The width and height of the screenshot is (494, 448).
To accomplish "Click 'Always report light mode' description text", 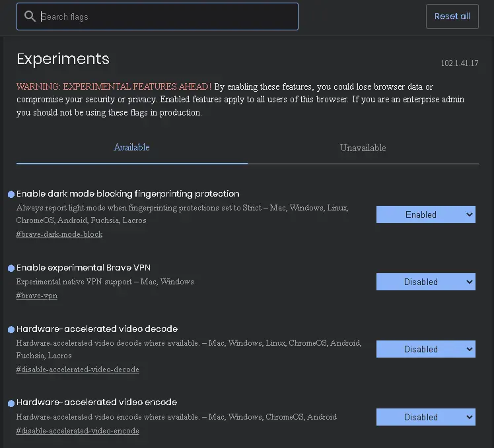I will [x=182, y=214].
